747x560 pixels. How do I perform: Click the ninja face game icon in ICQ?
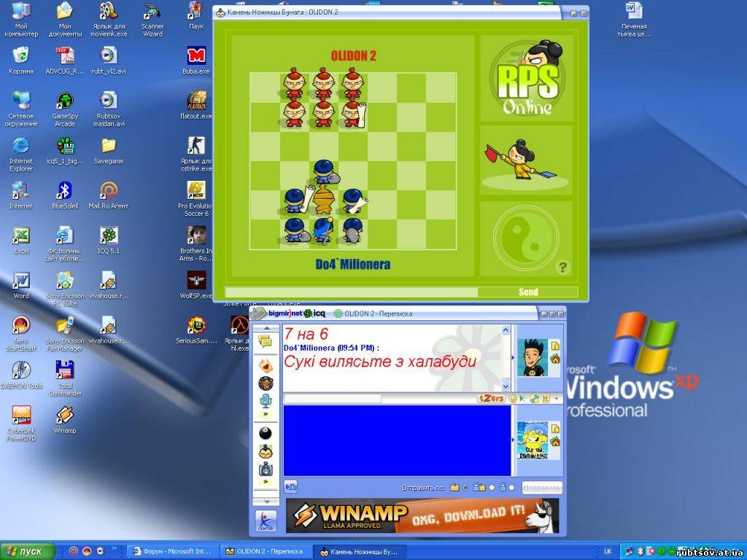click(266, 451)
